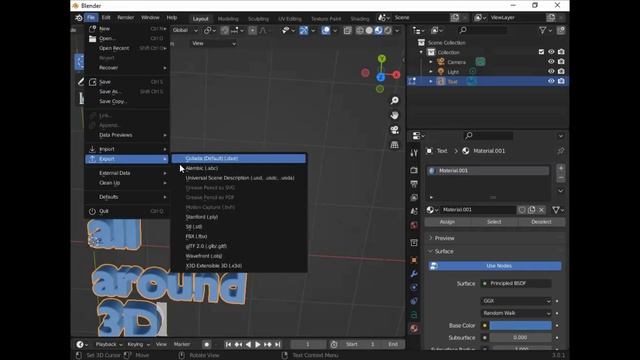Duplicate material with new-copy icon
Screen dimensions: 640x360
(531, 210)
